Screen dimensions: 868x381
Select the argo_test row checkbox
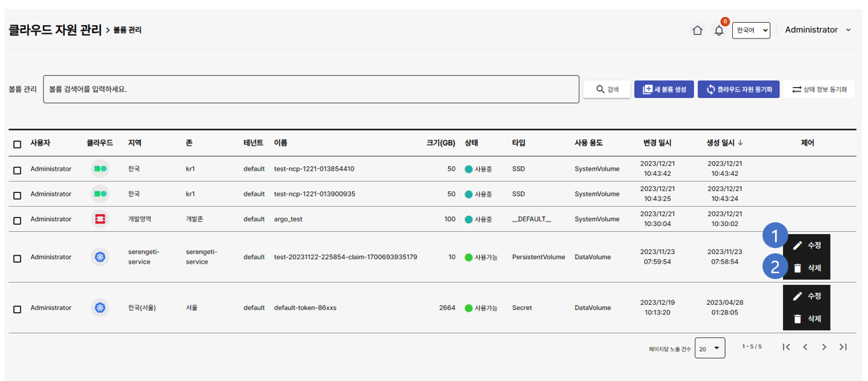(x=18, y=220)
